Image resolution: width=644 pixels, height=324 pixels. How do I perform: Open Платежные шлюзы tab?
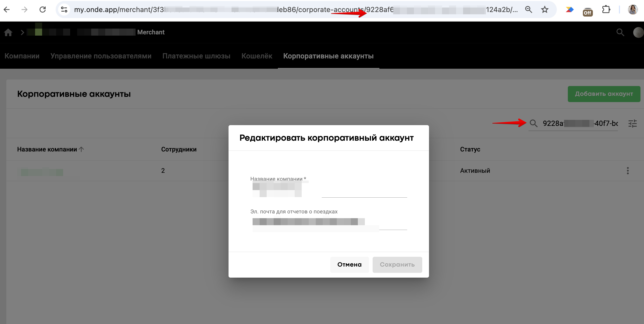click(196, 56)
